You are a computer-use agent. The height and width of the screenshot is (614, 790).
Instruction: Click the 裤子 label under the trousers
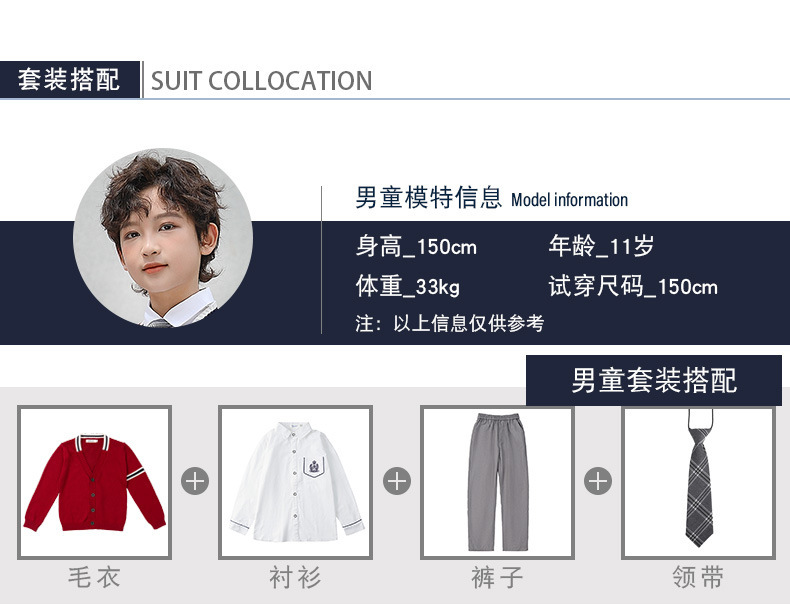[497, 577]
